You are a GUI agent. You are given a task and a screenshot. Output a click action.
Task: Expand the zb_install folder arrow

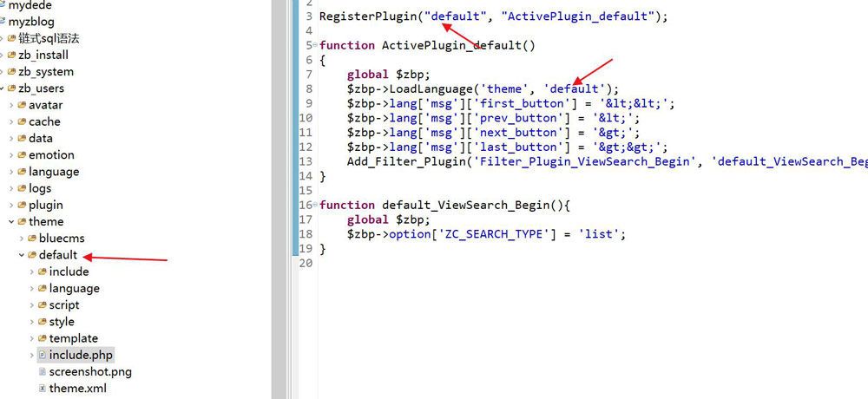tap(3, 56)
